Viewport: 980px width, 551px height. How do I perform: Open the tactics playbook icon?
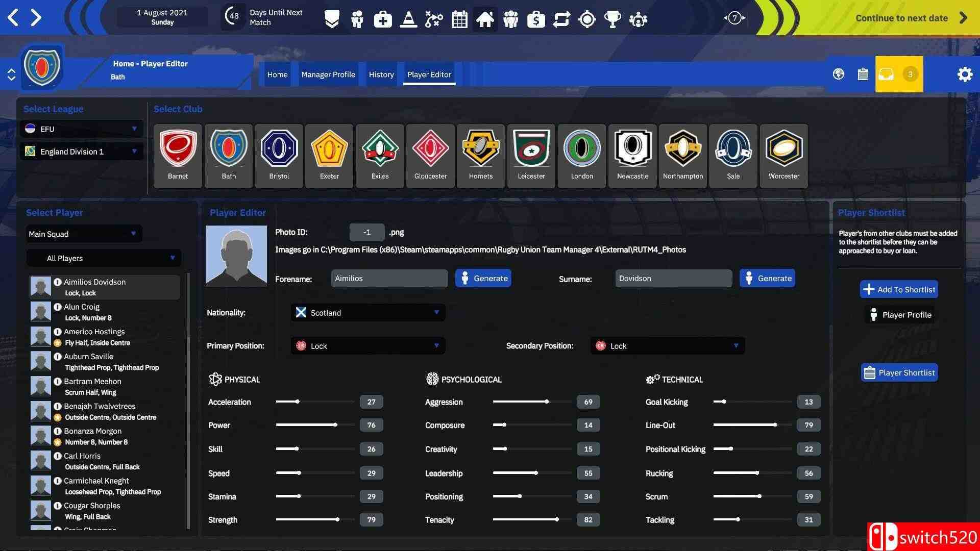tap(434, 19)
